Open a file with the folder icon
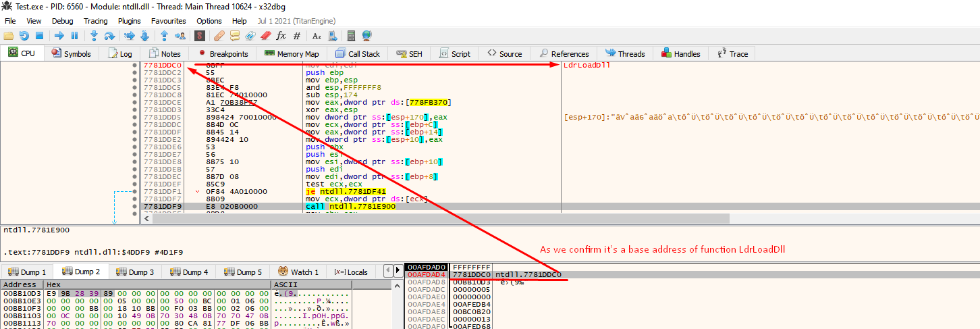The height and width of the screenshot is (329, 980). coord(9,35)
